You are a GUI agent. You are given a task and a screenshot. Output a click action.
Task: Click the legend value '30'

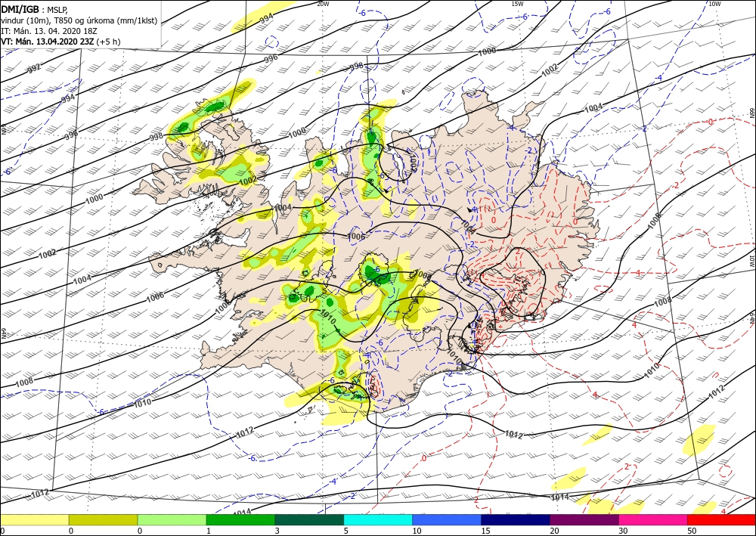point(623,531)
